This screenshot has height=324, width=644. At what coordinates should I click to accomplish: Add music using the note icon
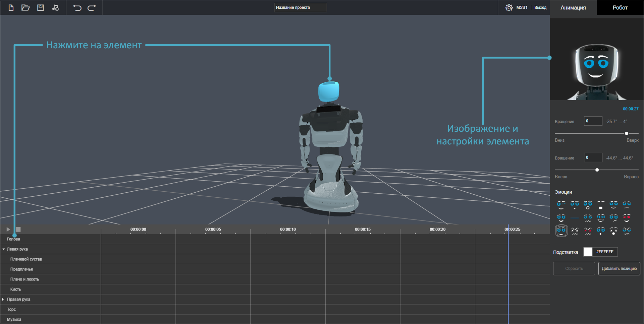click(55, 8)
